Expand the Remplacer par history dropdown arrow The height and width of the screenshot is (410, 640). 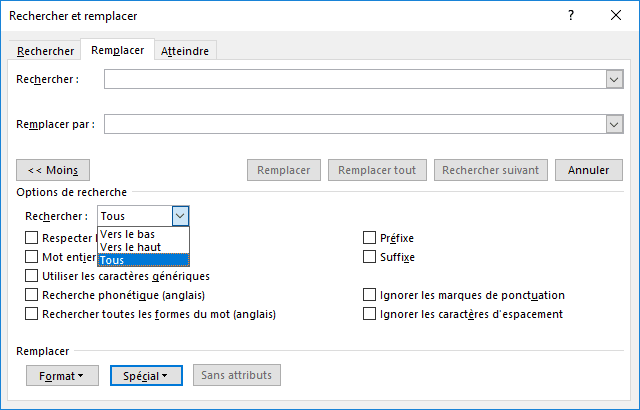(x=614, y=124)
